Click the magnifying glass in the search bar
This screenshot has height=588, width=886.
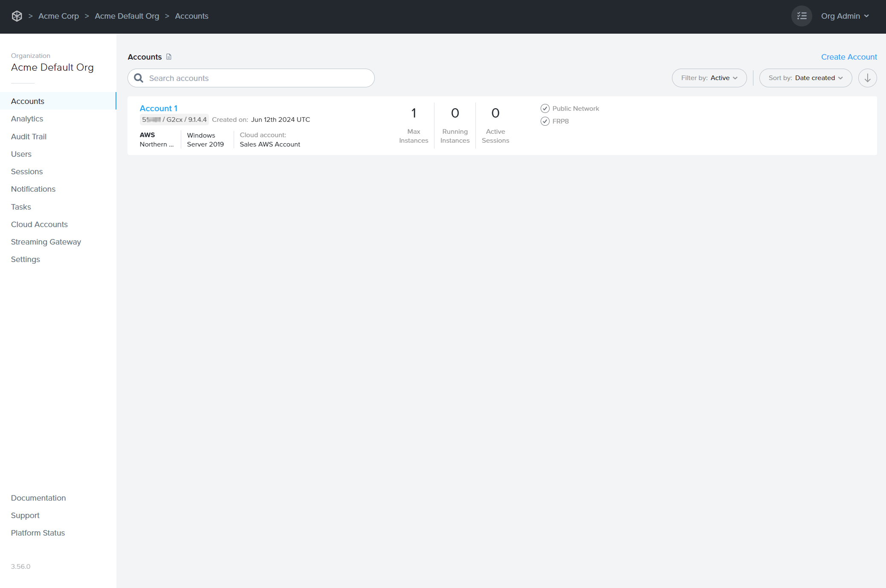[138, 78]
